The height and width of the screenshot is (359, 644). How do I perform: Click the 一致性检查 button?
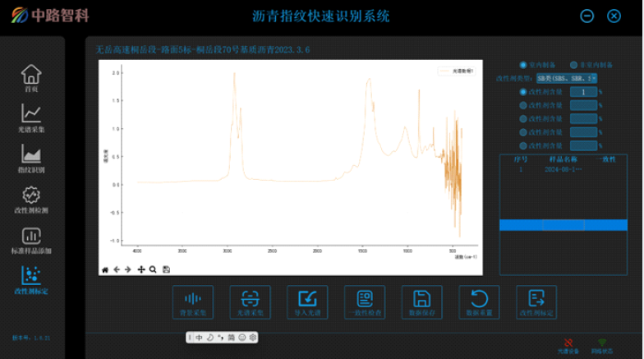point(366,301)
